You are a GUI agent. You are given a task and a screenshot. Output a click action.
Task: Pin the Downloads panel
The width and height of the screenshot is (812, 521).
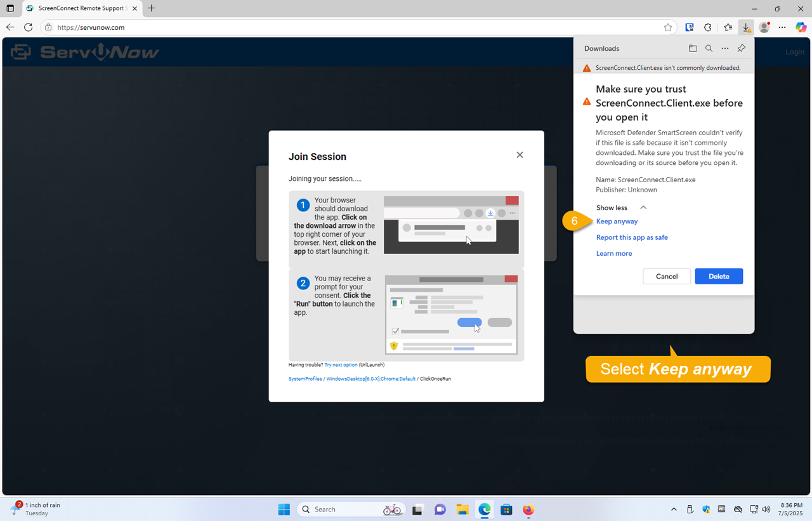(741, 48)
